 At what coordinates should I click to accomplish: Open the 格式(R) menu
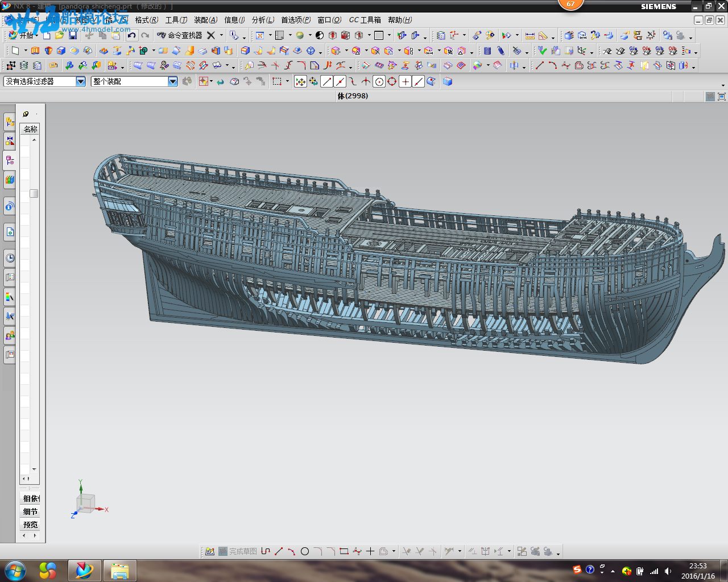147,20
